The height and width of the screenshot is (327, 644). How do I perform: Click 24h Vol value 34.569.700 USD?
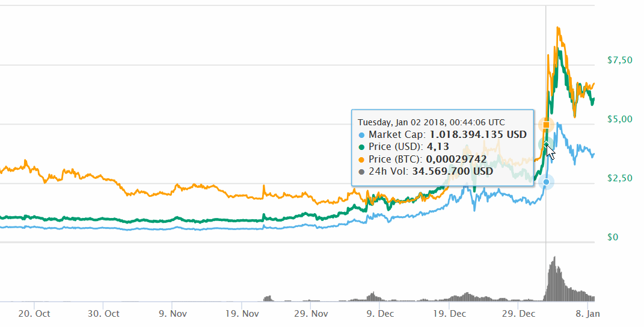click(x=452, y=171)
